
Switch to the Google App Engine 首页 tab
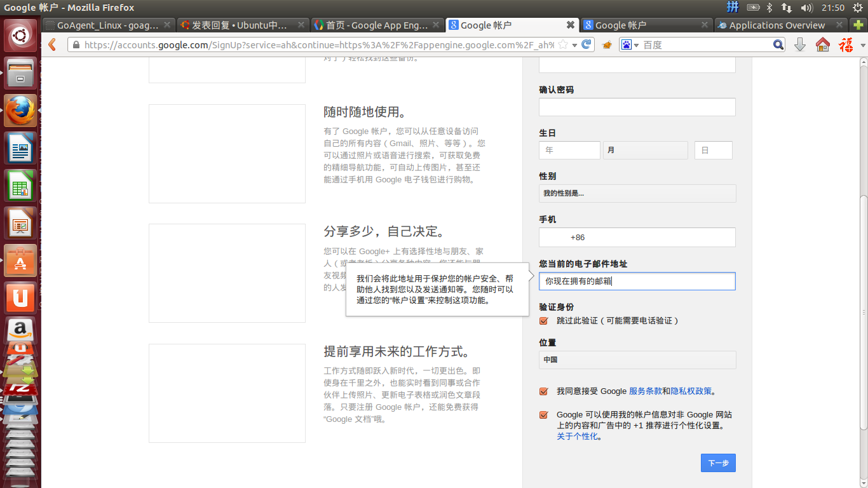pyautogui.click(x=376, y=25)
